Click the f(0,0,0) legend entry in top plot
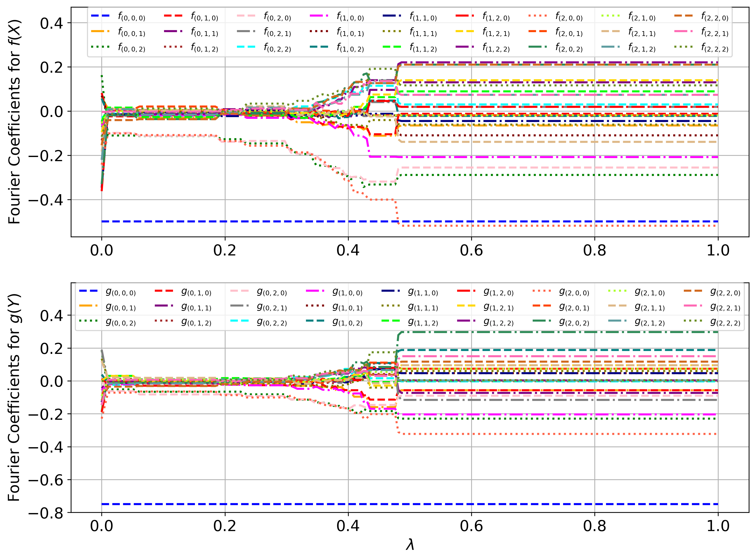 (x=131, y=16)
